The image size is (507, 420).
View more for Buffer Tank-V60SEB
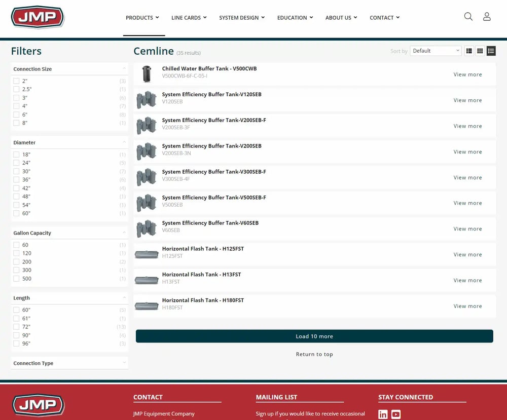point(467,228)
